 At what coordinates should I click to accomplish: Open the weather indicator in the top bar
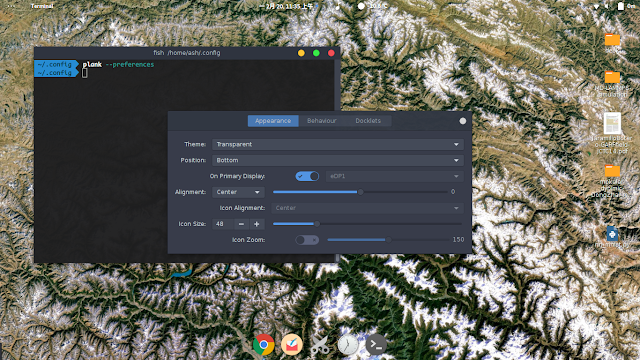click(373, 6)
